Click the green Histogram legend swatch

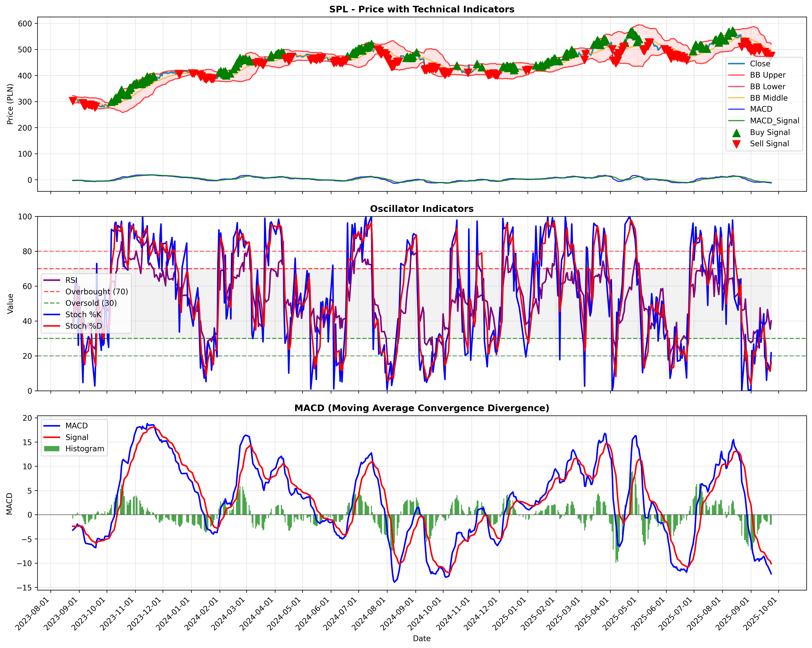tap(52, 449)
